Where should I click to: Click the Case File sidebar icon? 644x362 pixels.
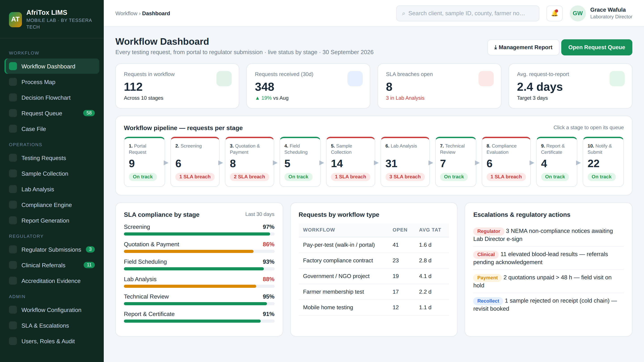coord(13,129)
